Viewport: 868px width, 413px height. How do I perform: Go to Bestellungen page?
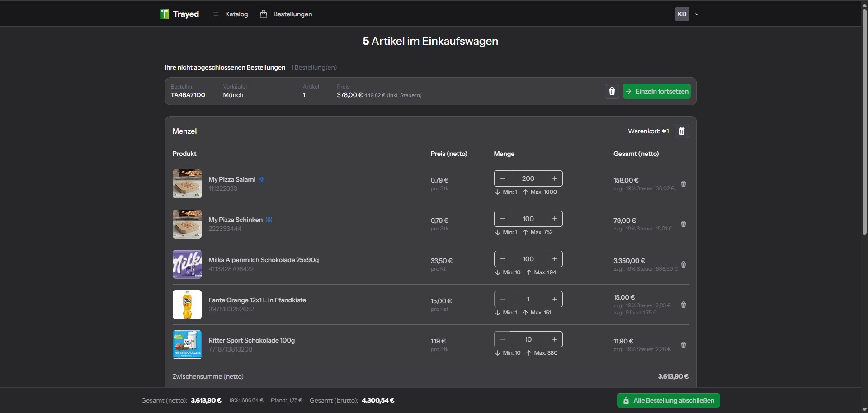(286, 14)
